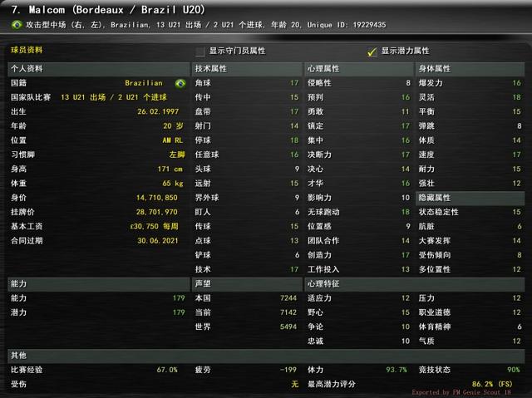Screen dimensions: 532x398
Task: Click the 盯人 attribute row
Action: (x=247, y=212)
